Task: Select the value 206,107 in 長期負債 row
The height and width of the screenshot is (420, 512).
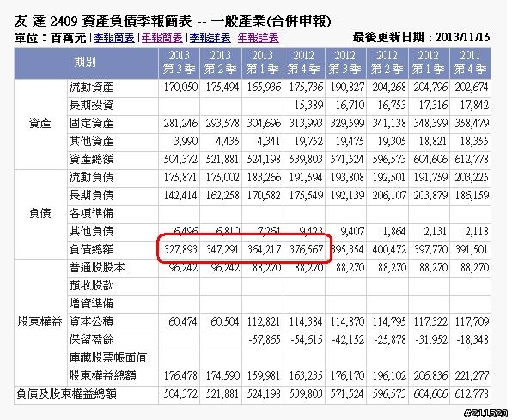Action: (389, 196)
